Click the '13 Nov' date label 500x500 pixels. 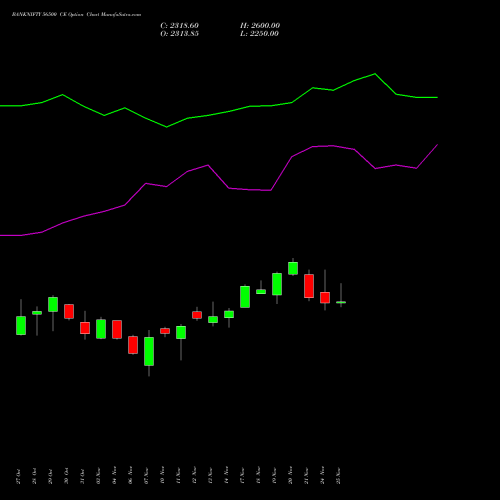tap(210, 476)
